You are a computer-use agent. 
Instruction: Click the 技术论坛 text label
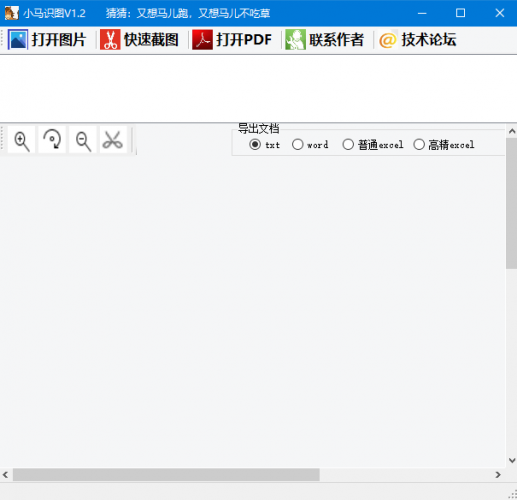click(429, 40)
